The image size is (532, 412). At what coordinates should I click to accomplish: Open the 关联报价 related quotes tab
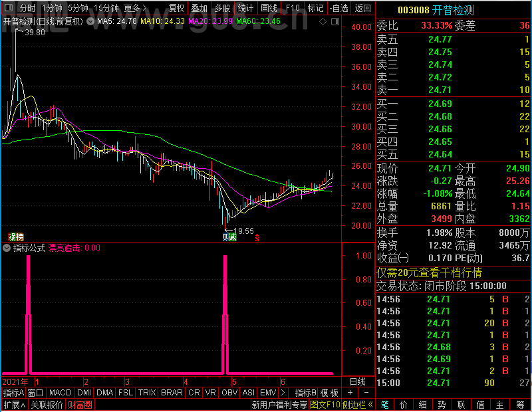[x=47, y=405]
